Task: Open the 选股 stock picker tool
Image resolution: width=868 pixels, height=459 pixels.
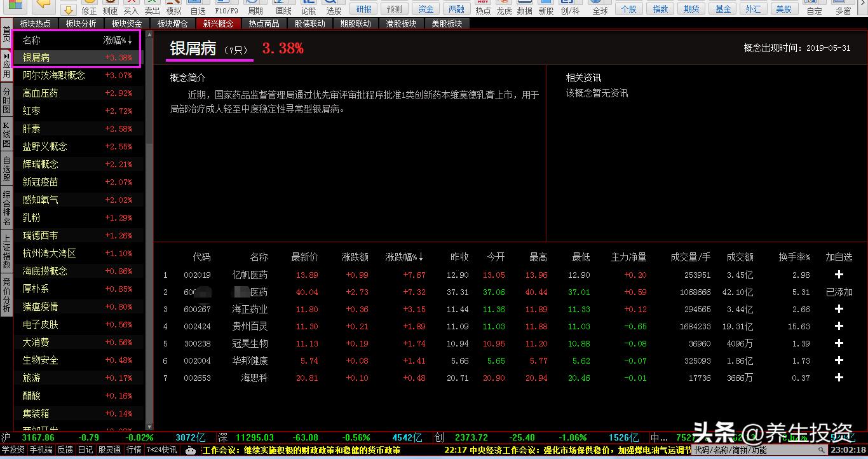Action: click(x=334, y=8)
